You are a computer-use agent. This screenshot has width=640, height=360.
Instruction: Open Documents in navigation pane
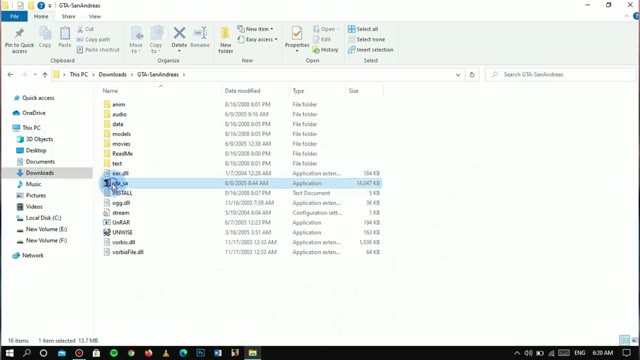click(36, 162)
